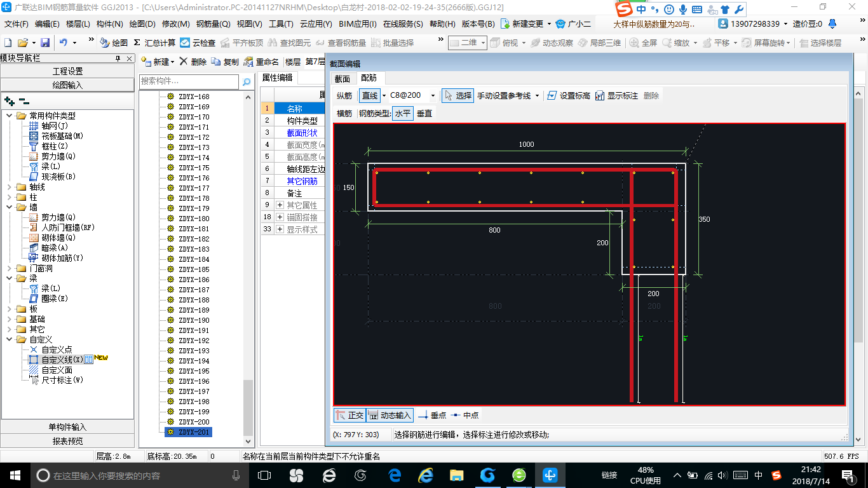Open 钢筋量(Q) menu

click(x=214, y=24)
